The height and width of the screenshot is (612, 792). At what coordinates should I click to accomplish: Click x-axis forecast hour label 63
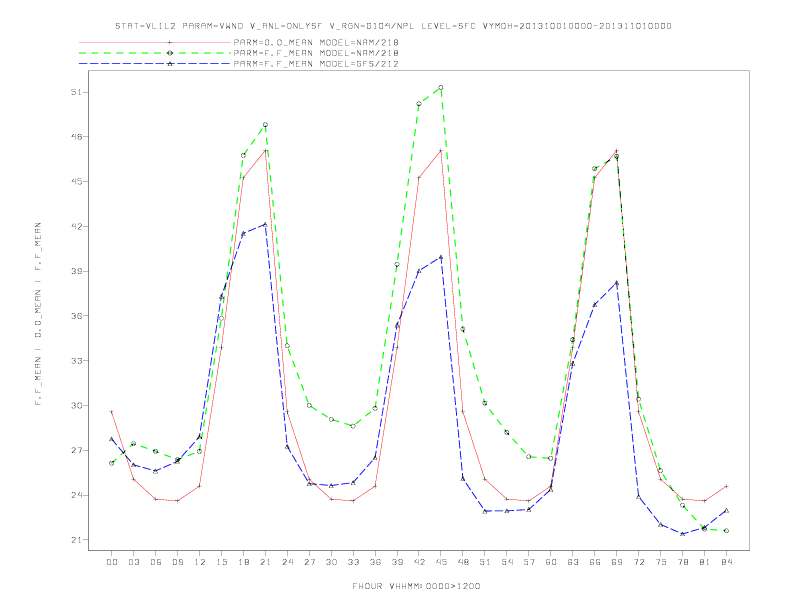click(573, 562)
